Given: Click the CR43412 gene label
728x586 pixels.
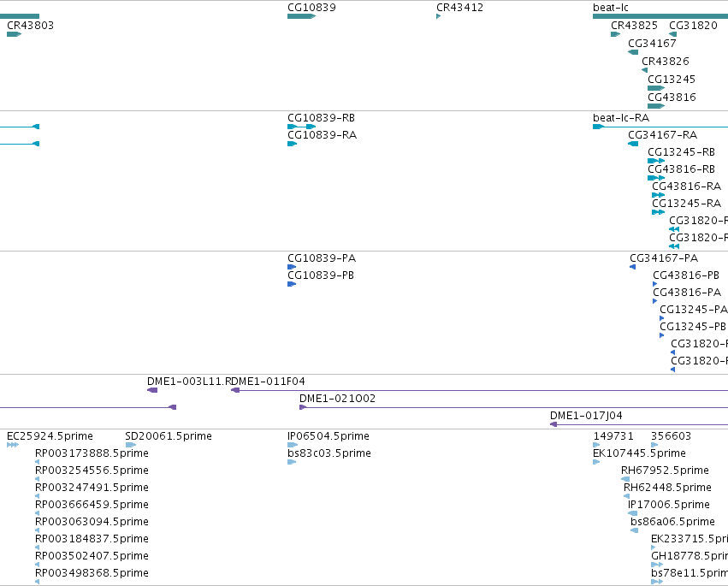Looking at the screenshot, I should point(459,8).
